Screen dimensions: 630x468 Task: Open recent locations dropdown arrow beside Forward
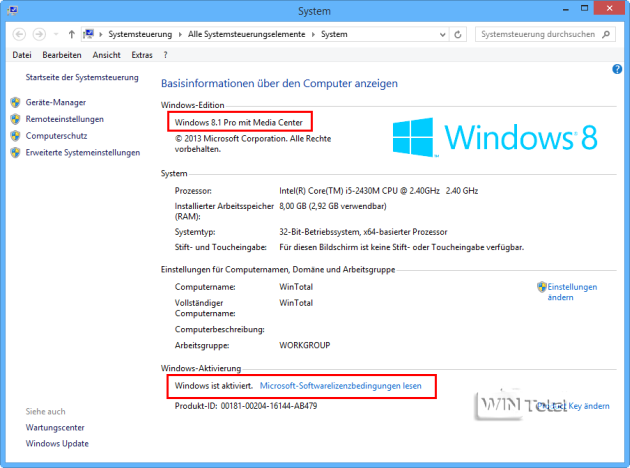pyautogui.click(x=56, y=35)
